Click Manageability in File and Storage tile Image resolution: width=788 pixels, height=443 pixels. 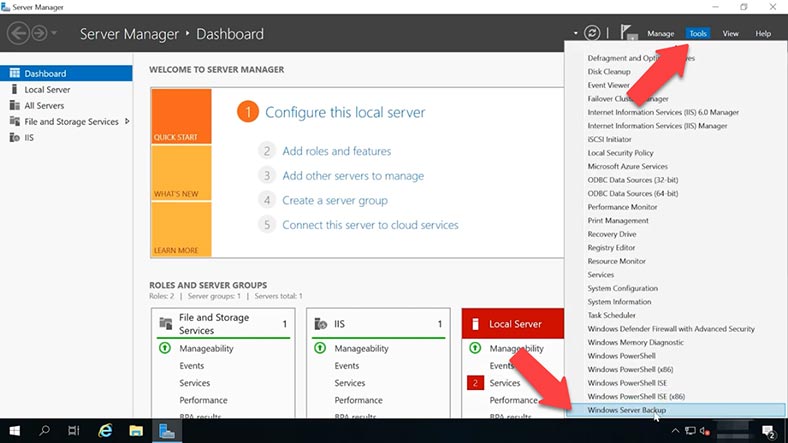click(x=206, y=349)
